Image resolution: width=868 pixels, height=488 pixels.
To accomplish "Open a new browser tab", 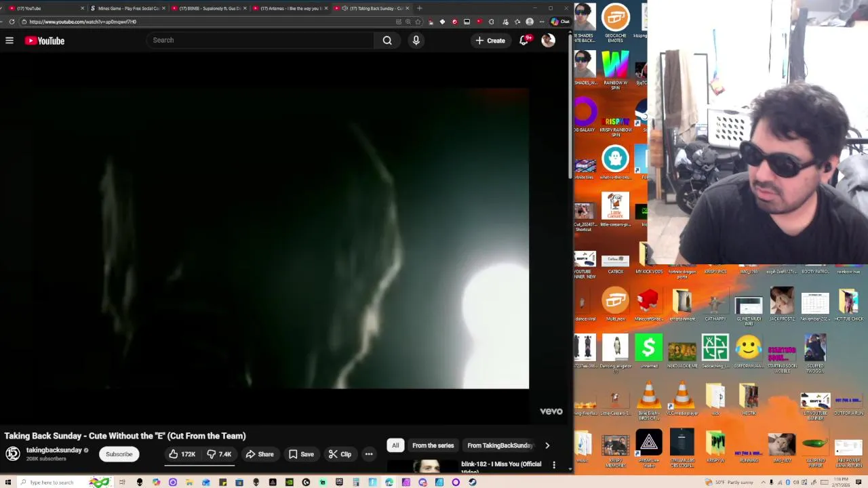I will (x=419, y=8).
